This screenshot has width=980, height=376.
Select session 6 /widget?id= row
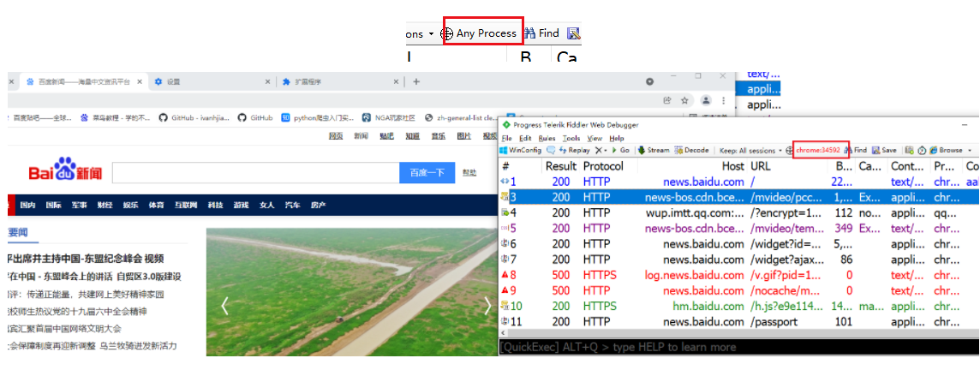point(738,244)
